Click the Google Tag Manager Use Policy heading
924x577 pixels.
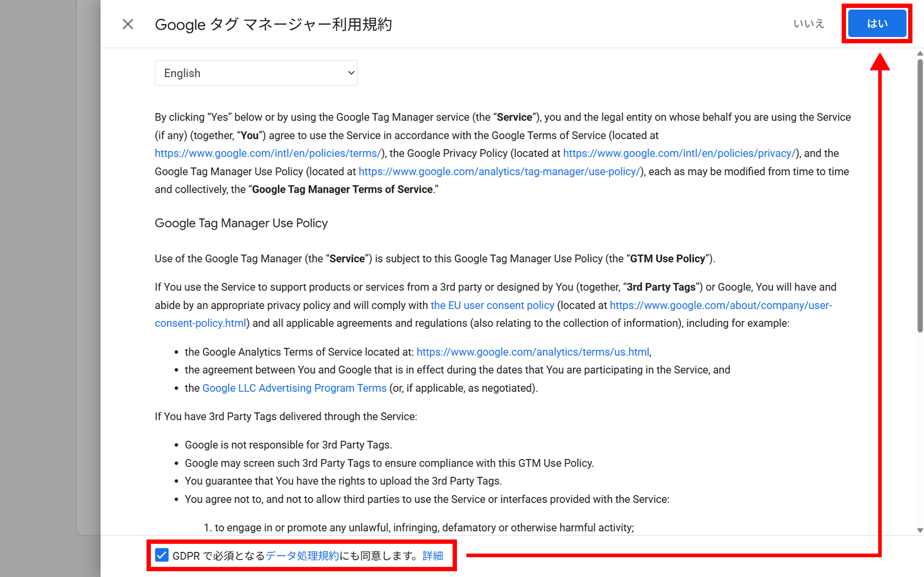click(241, 223)
